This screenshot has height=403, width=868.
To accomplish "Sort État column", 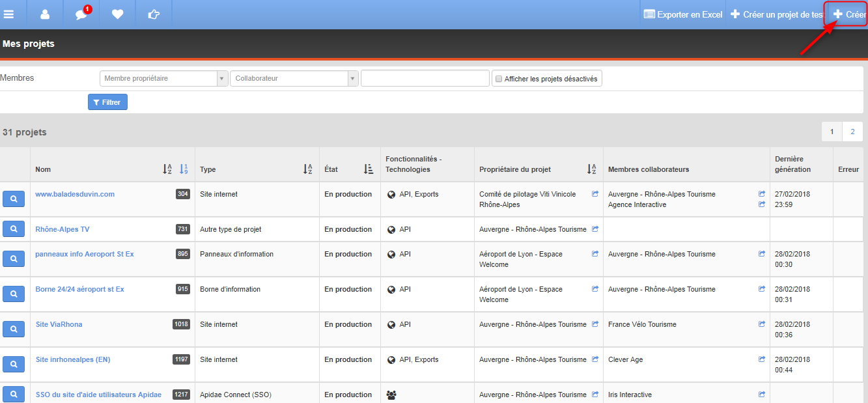I will click(x=369, y=169).
